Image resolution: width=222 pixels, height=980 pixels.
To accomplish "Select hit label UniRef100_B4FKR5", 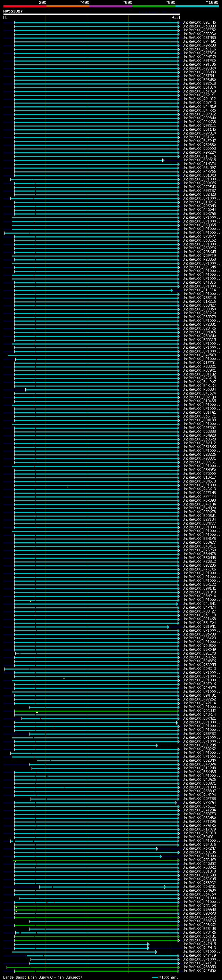I will (x=199, y=110).
